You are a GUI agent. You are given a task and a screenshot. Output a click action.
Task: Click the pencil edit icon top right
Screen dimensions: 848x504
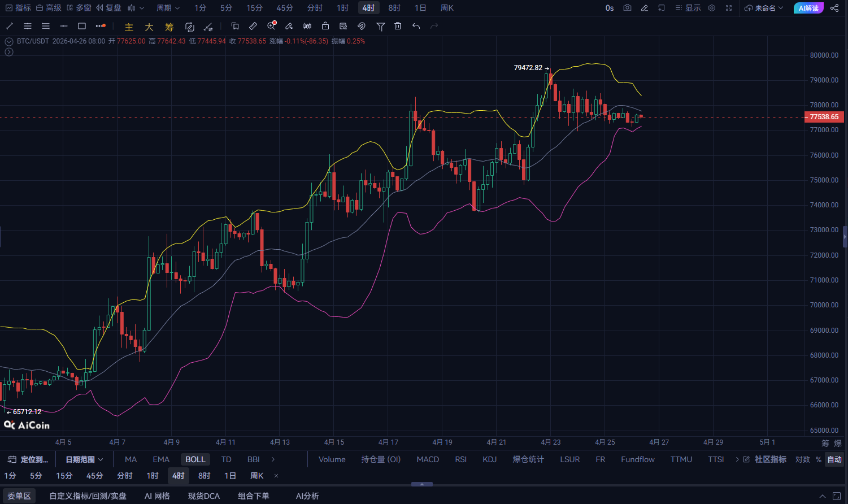(645, 8)
